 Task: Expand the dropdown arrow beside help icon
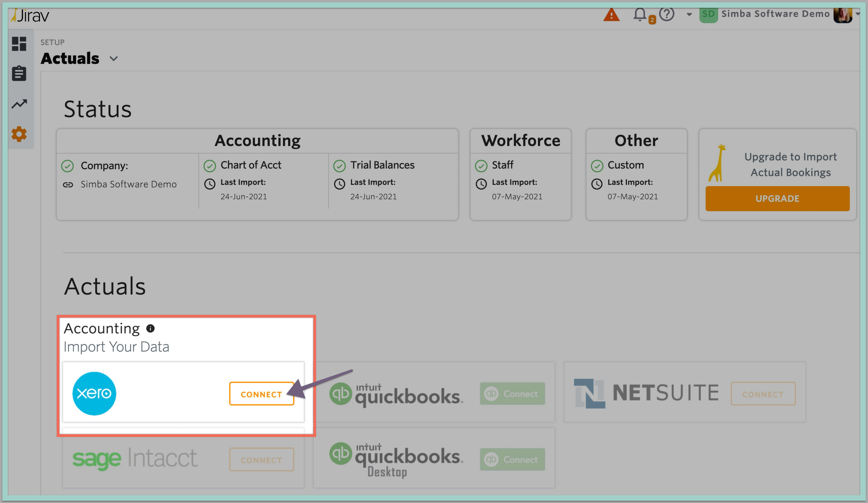pyautogui.click(x=689, y=14)
